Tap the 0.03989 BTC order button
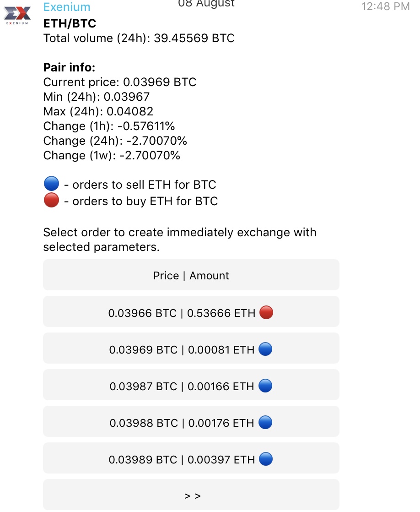The image size is (420, 512). click(x=191, y=458)
